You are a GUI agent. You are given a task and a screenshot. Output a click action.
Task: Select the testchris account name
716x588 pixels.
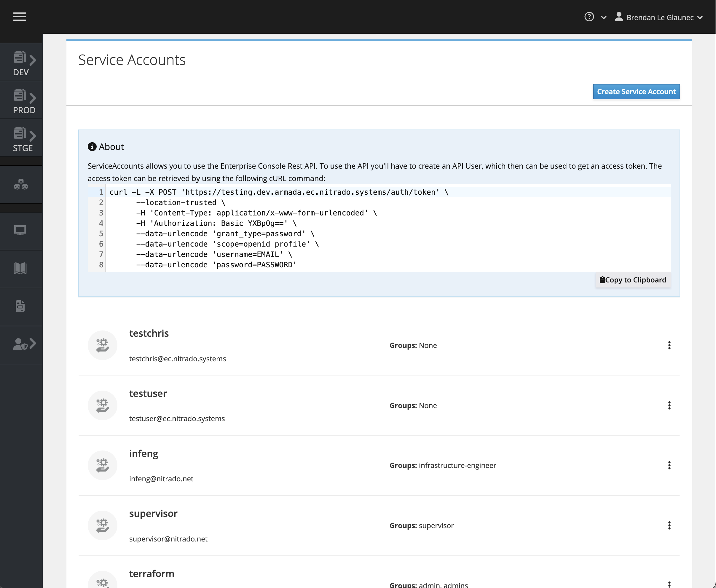tap(149, 333)
